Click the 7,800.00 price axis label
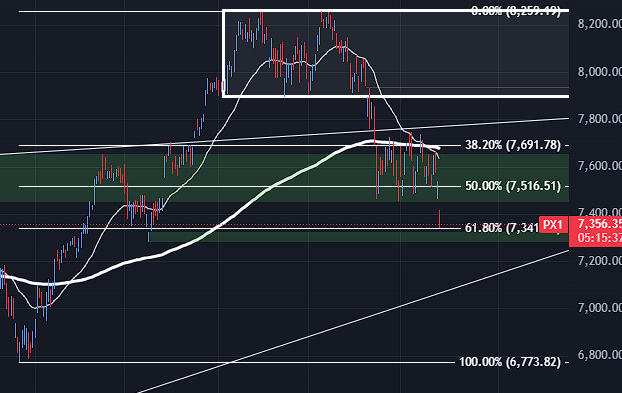The image size is (622, 393). (600, 119)
